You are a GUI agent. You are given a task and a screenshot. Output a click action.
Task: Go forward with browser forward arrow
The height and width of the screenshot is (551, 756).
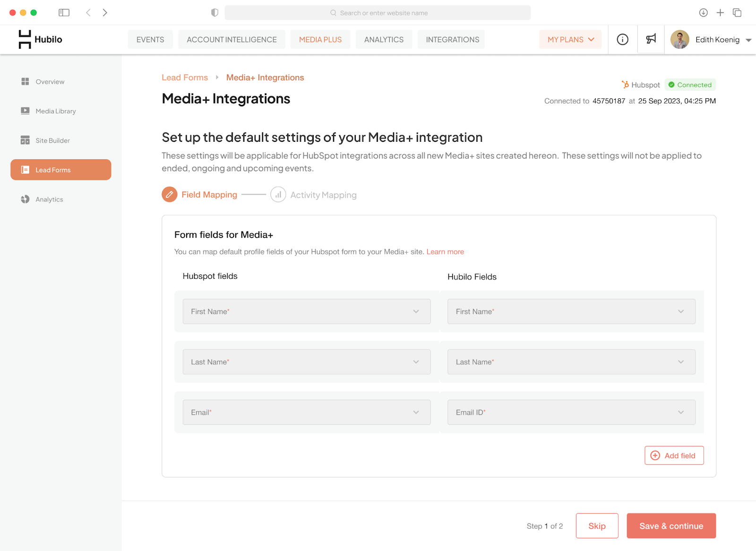point(105,13)
